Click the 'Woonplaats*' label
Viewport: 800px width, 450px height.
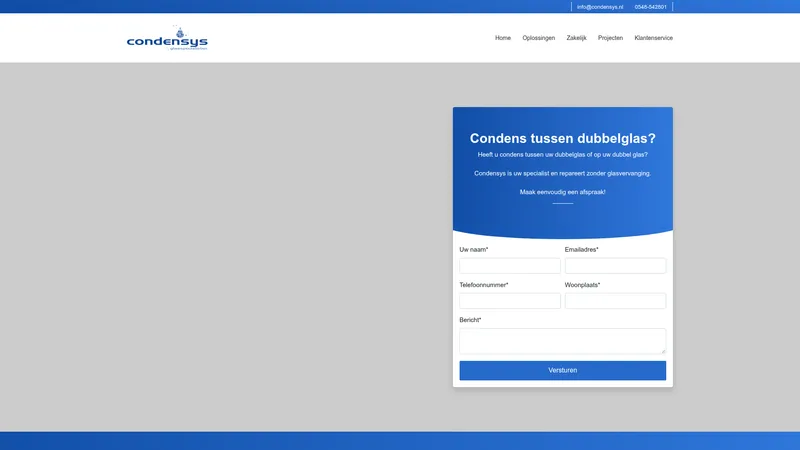click(x=582, y=285)
